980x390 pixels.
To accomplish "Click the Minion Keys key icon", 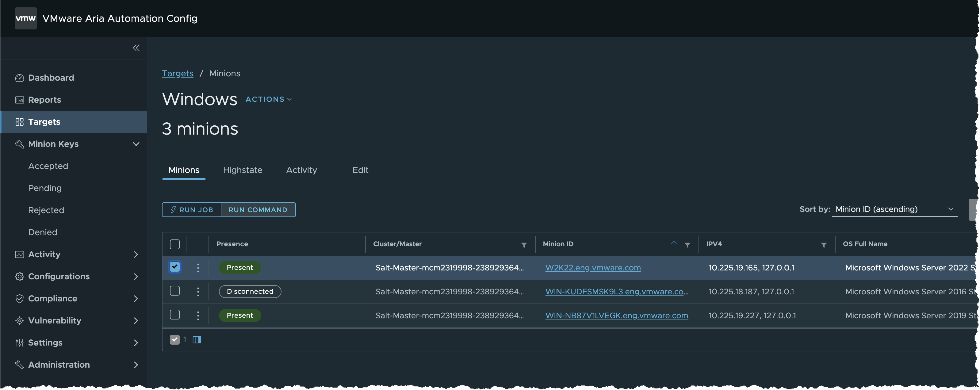I will click(x=19, y=144).
